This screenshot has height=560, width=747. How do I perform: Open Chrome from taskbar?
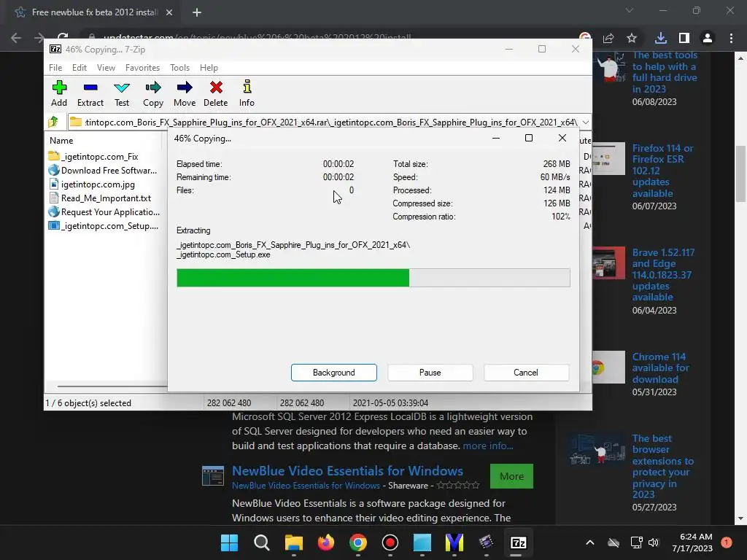tap(357, 542)
